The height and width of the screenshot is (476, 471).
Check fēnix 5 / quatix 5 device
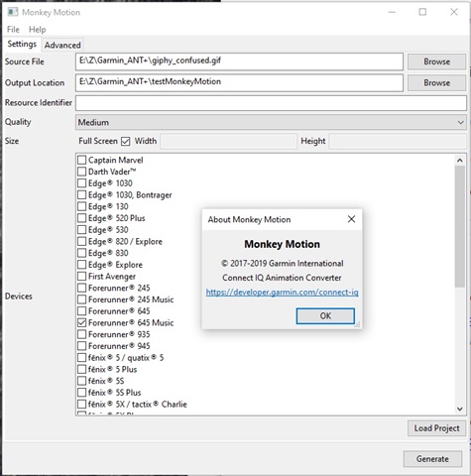(x=81, y=358)
